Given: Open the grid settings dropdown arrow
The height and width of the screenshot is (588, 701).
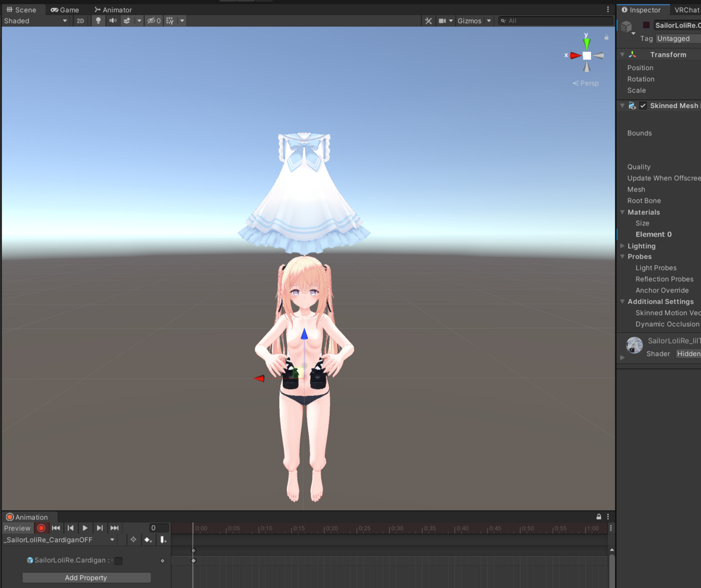Looking at the screenshot, I should (182, 20).
